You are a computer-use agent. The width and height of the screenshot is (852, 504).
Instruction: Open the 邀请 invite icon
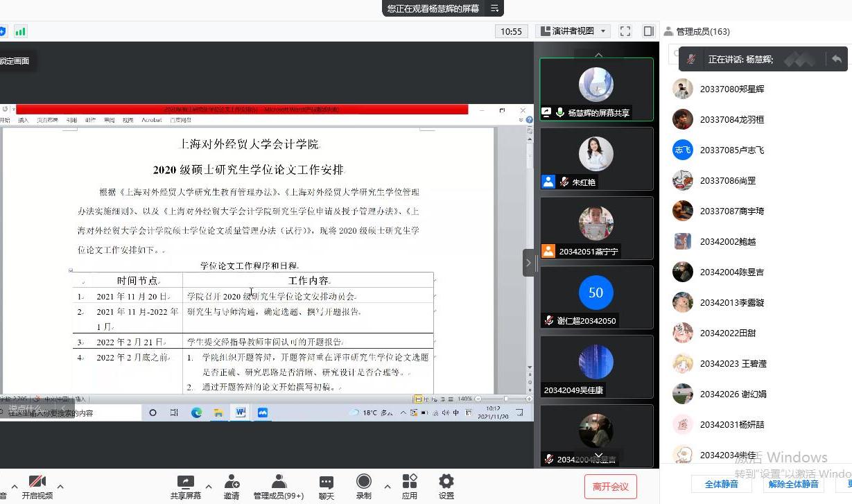tap(232, 482)
